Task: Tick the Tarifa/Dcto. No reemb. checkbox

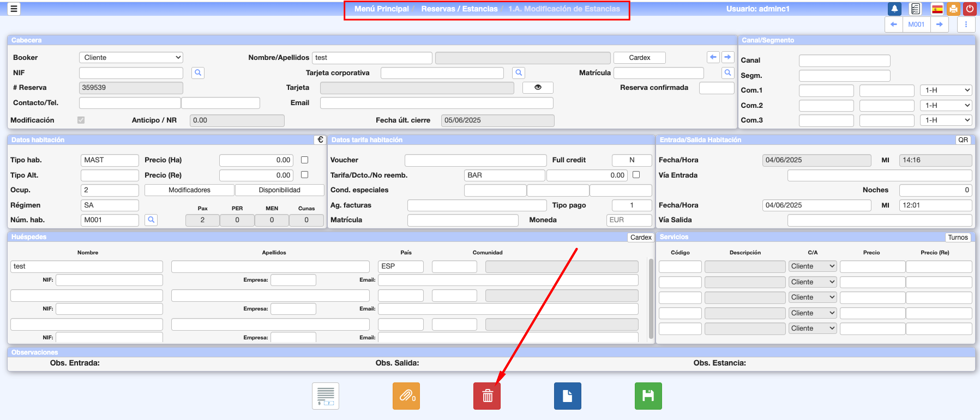Action: [636, 175]
